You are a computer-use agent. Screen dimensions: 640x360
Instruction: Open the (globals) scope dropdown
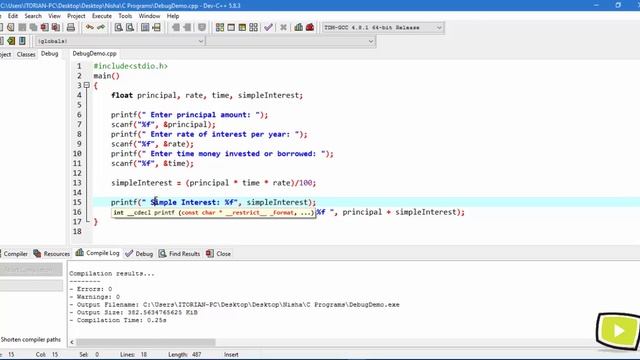(x=119, y=41)
